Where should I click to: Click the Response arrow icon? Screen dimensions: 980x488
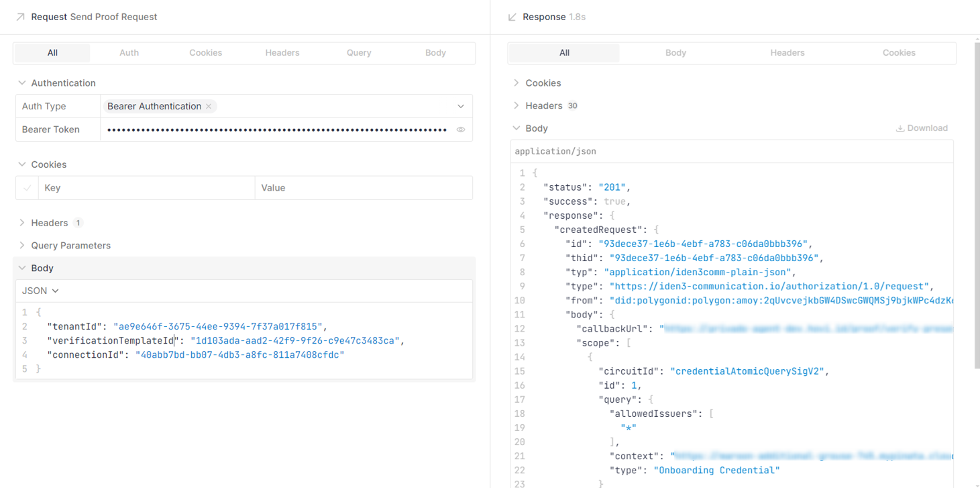coord(512,17)
